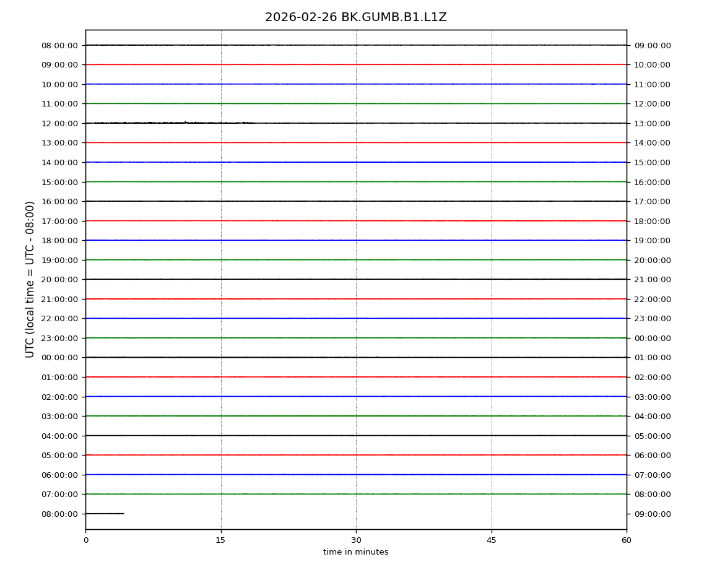Image resolution: width=712 pixels, height=588 pixels.
Task: Click the left 16:00:00 UTC tick label
Action: tap(59, 201)
